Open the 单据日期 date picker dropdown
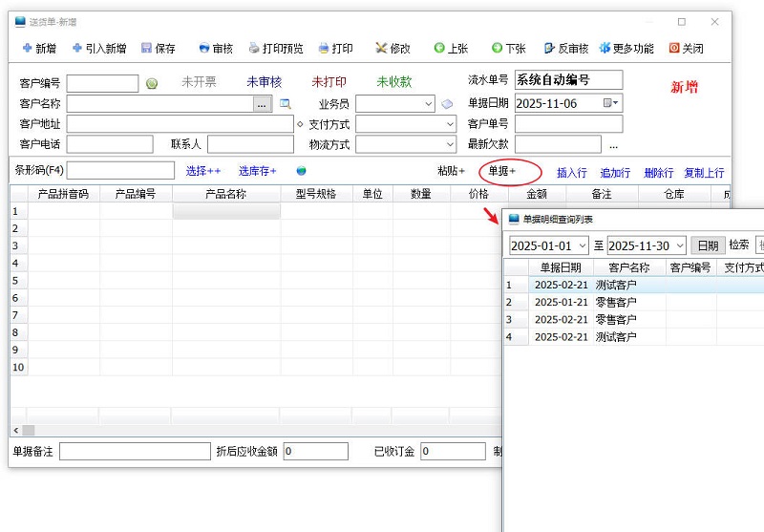Image resolution: width=764 pixels, height=532 pixels. click(616, 103)
